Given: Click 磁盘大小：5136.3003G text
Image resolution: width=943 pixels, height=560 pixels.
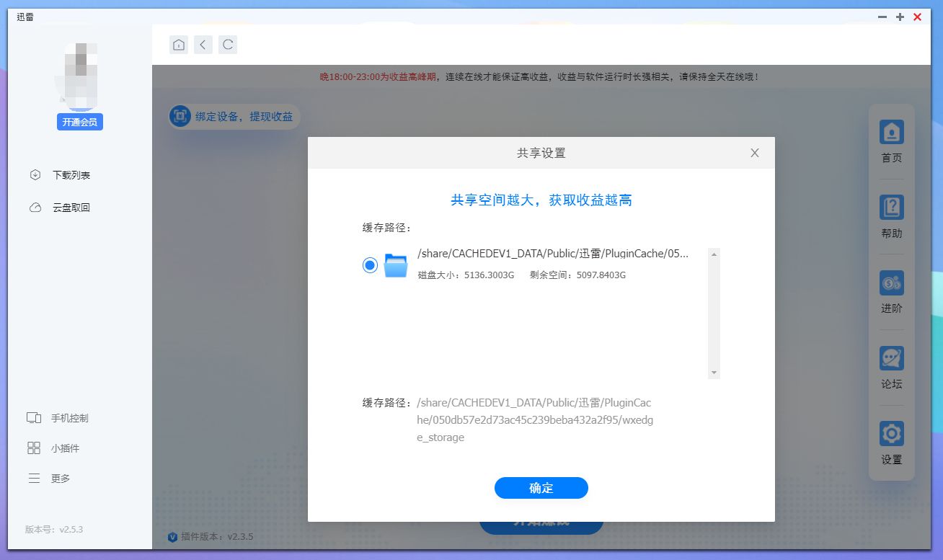Looking at the screenshot, I should (x=466, y=275).
